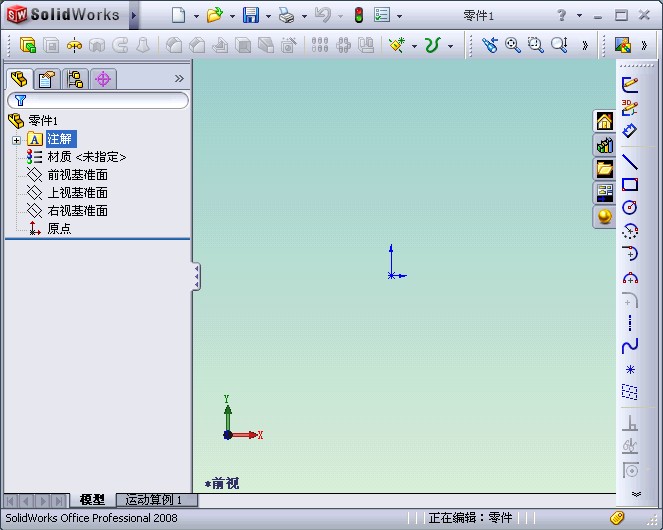
Task: Select the 上视基准面 plane
Action: pyautogui.click(x=77, y=193)
